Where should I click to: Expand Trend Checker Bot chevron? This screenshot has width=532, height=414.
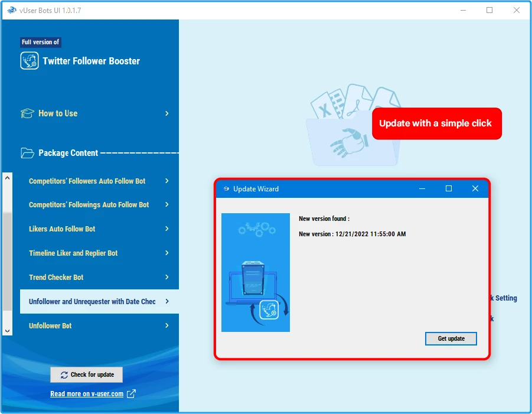pos(167,277)
